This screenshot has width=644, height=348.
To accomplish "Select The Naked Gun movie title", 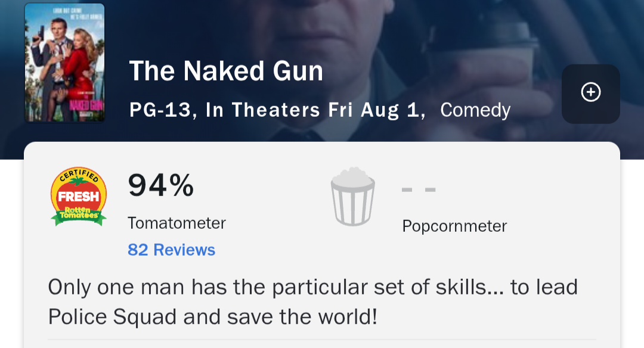I will tap(226, 72).
